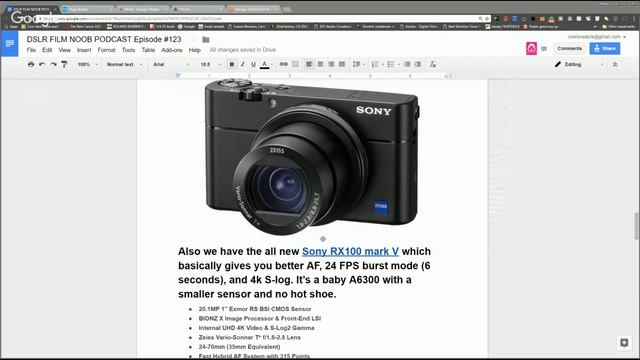Toggle Italic formatting
Viewport: 640px width, 360px height.
(x=242, y=64)
